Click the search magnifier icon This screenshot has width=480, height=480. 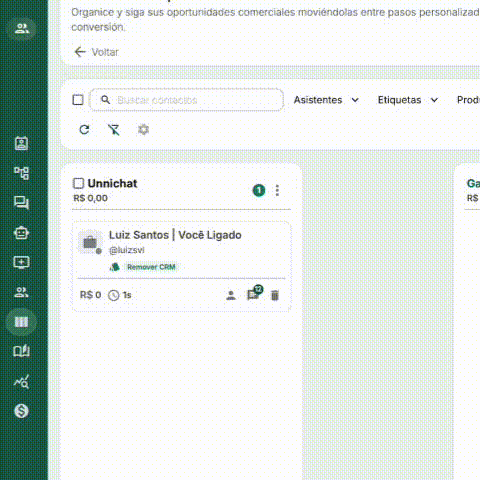[106, 100]
